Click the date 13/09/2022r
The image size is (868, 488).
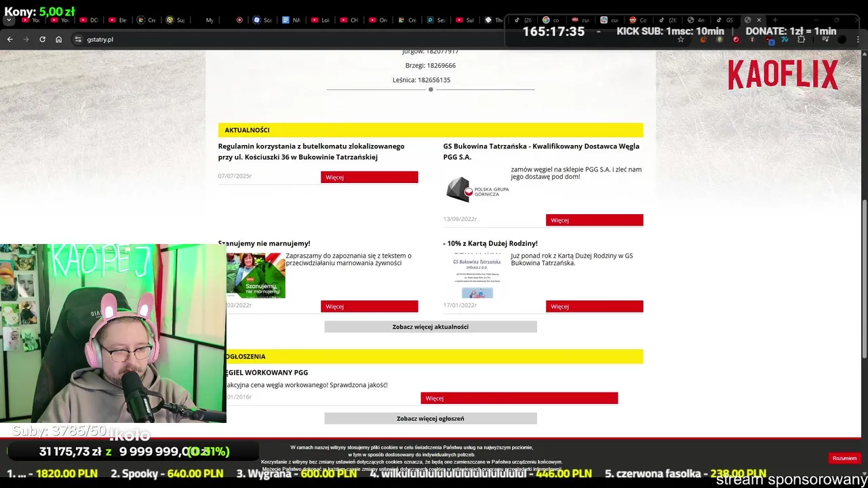tap(460, 219)
